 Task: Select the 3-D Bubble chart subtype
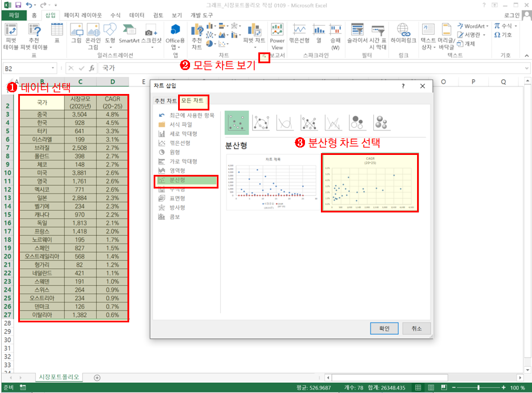pos(381,122)
